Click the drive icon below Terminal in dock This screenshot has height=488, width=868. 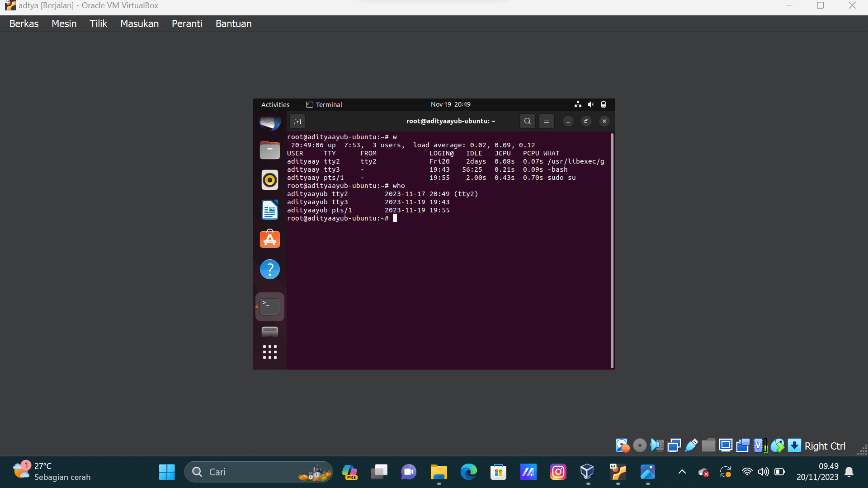270,332
